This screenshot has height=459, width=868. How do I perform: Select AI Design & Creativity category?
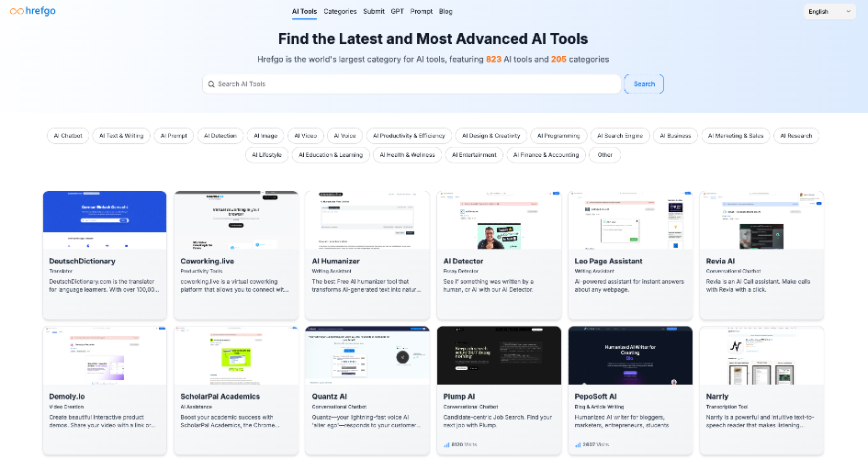491,136
